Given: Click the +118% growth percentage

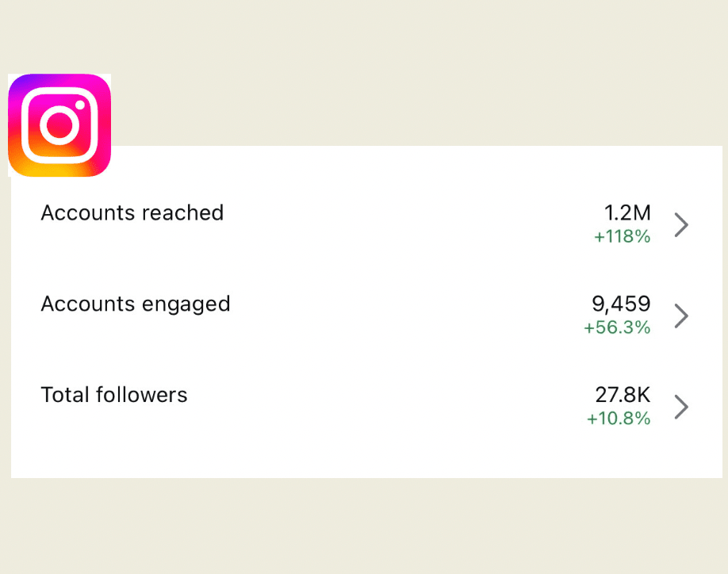Looking at the screenshot, I should coord(623,236).
